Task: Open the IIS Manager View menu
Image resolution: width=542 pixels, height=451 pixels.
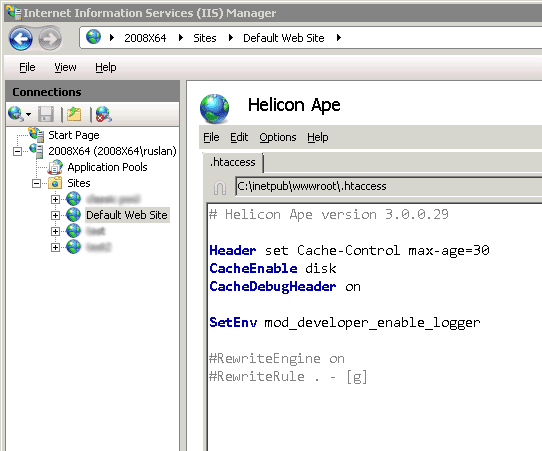Action: [65, 67]
